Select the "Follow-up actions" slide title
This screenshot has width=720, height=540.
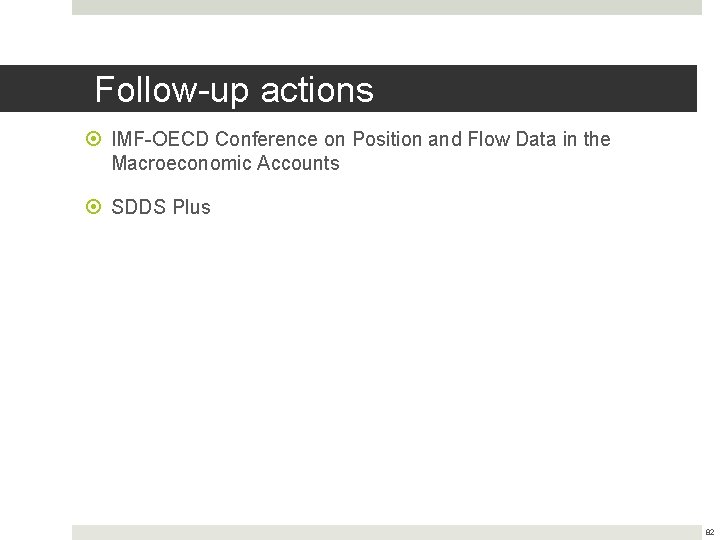[x=234, y=90]
